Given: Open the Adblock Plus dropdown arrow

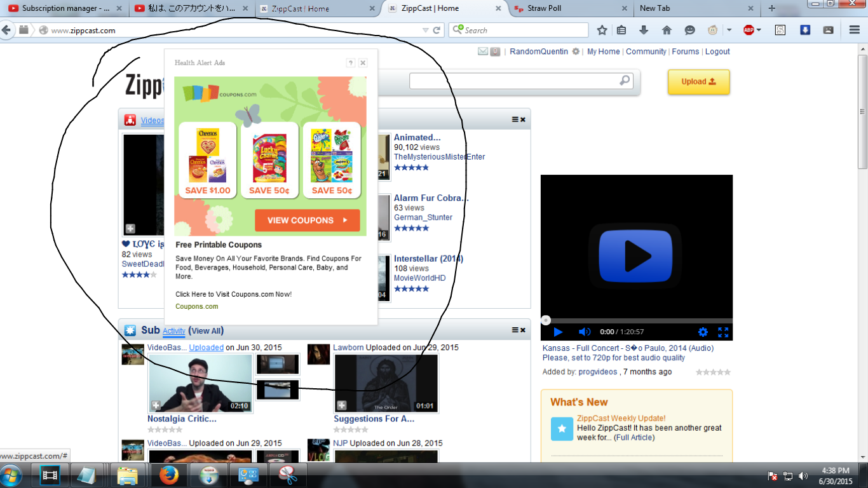Looking at the screenshot, I should point(759,30).
